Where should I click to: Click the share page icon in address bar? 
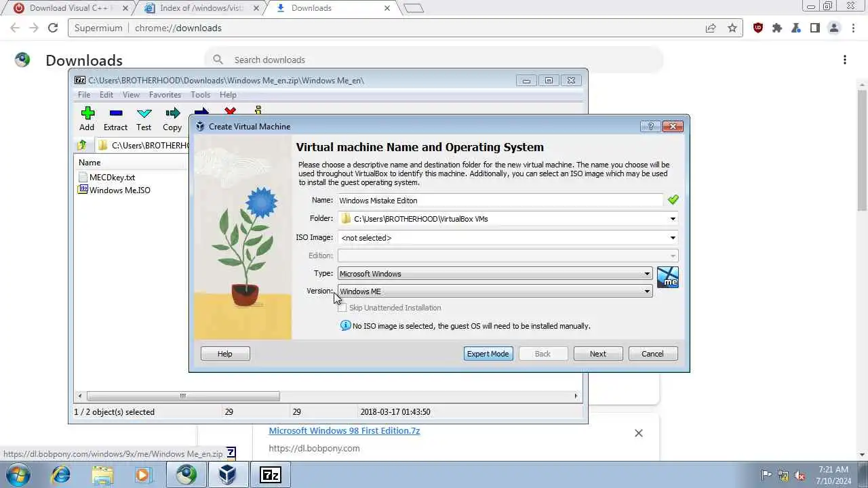(x=711, y=28)
